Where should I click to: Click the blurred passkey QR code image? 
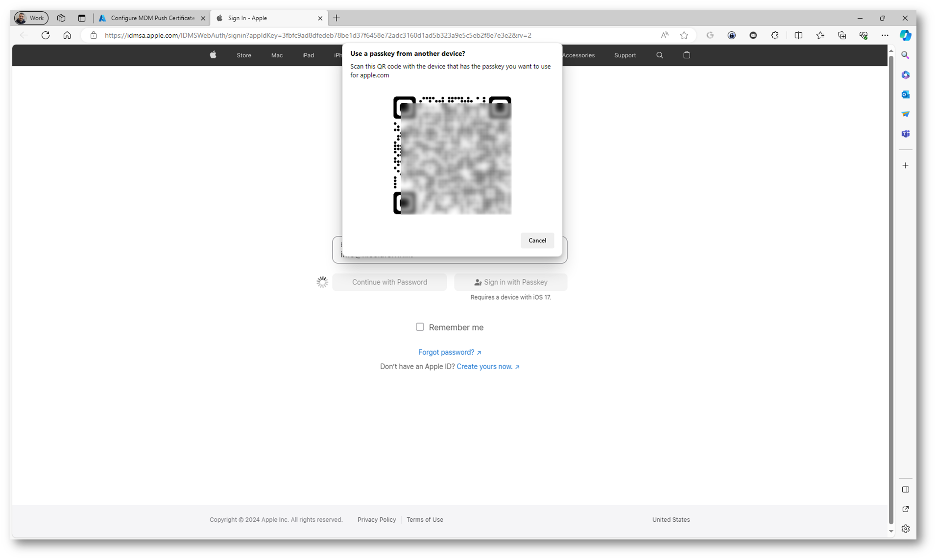(453, 156)
